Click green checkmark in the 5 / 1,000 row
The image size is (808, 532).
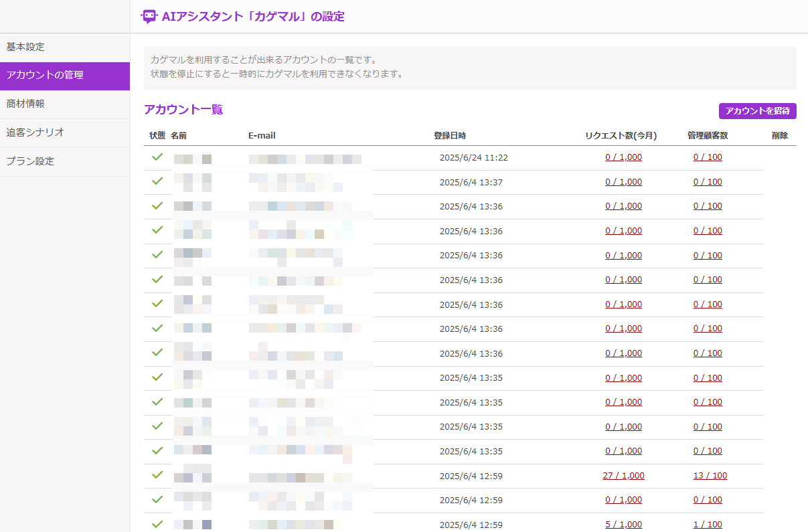click(x=157, y=524)
